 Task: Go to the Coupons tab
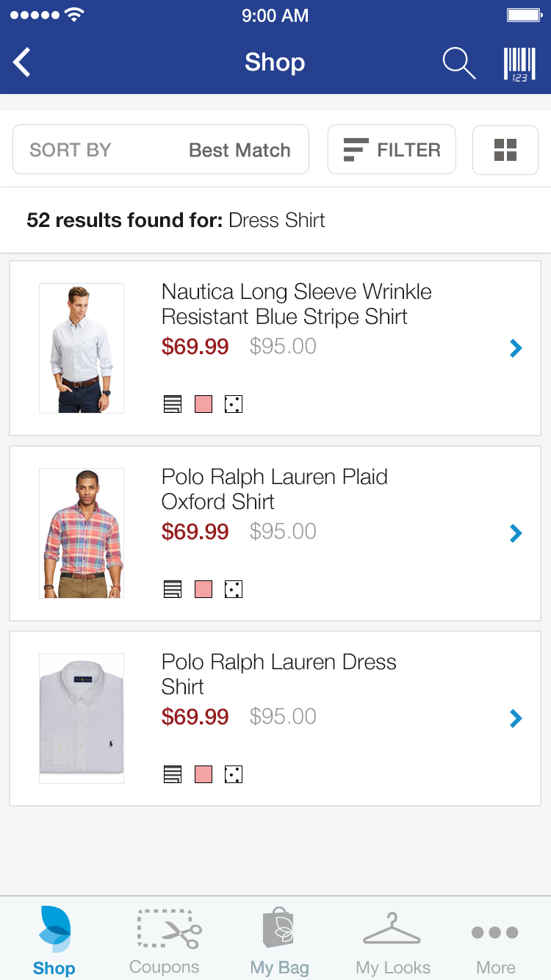tap(165, 940)
